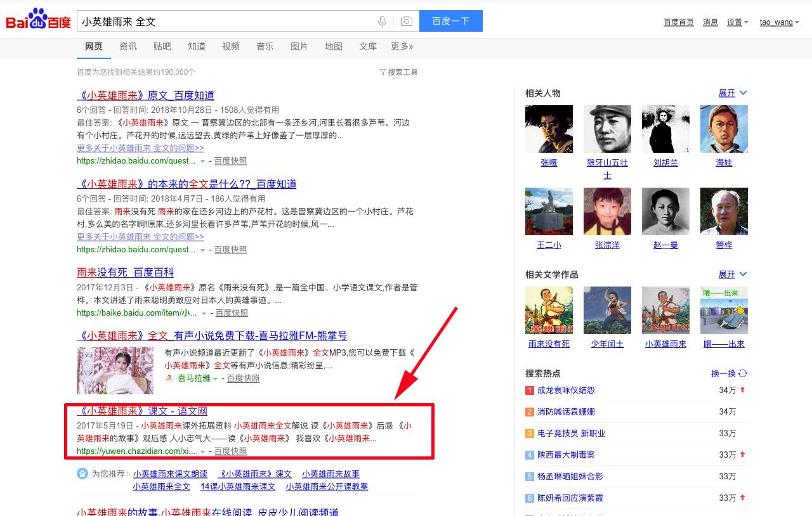Expand the 相关人物 section
The width and height of the screenshot is (812, 516).
[x=732, y=93]
